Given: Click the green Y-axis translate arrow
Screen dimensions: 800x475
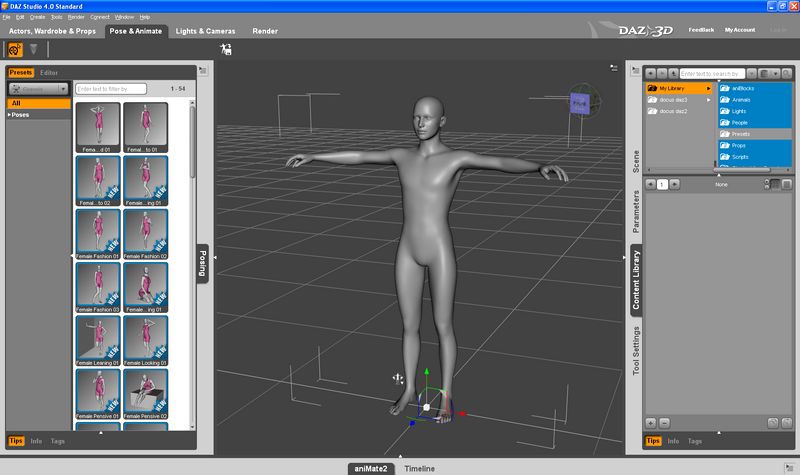Looking at the screenshot, I should 427,372.
